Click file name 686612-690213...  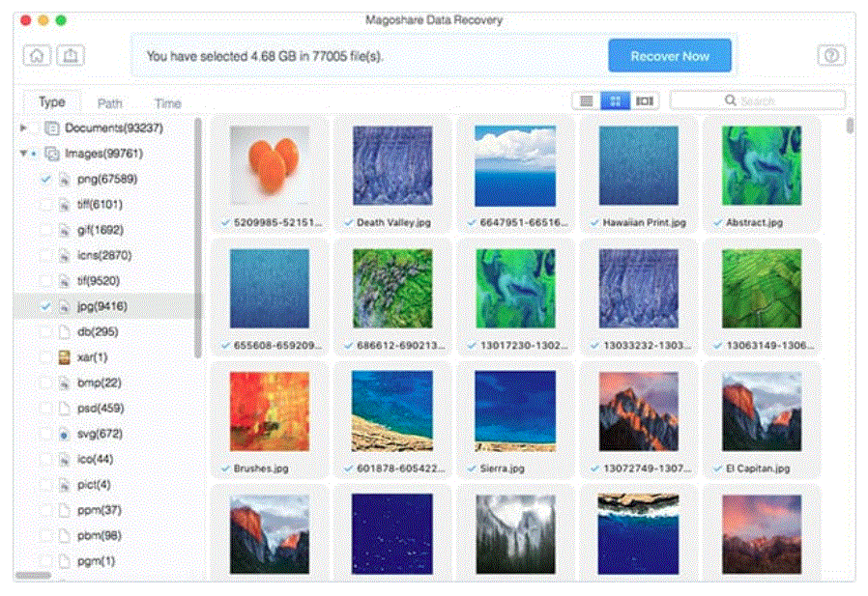(x=401, y=346)
